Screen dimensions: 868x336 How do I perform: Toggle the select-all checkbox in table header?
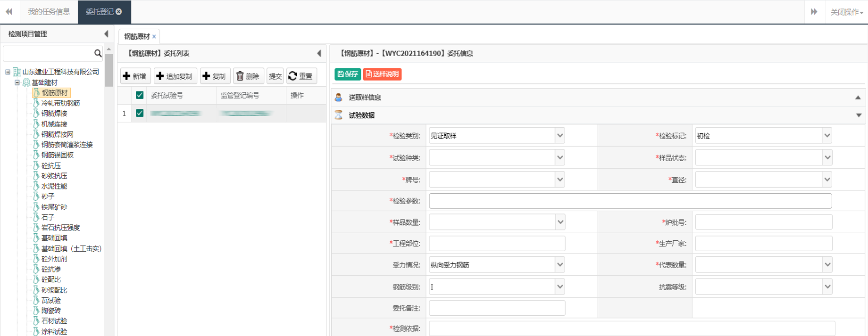tap(140, 95)
